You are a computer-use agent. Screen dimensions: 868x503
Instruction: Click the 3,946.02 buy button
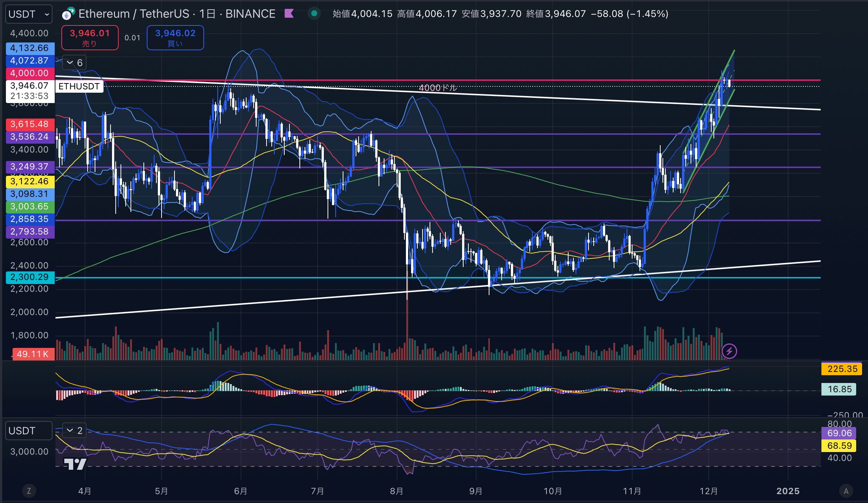(175, 38)
